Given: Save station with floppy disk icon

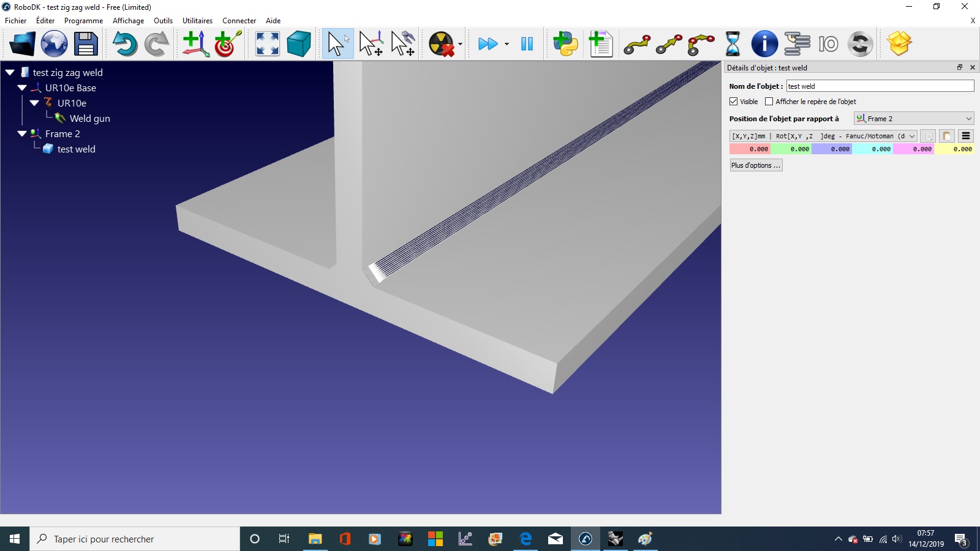Looking at the screenshot, I should [x=86, y=43].
